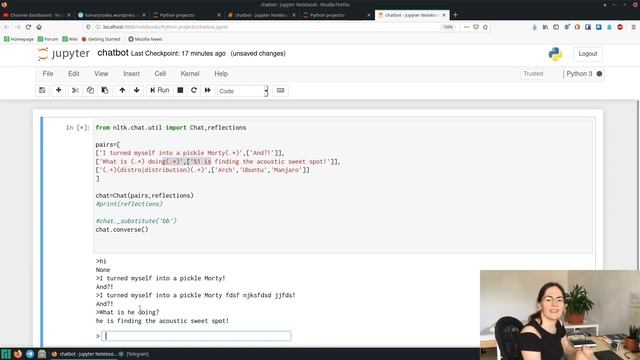Rename notebook by clicking chatbot title

pos(113,53)
